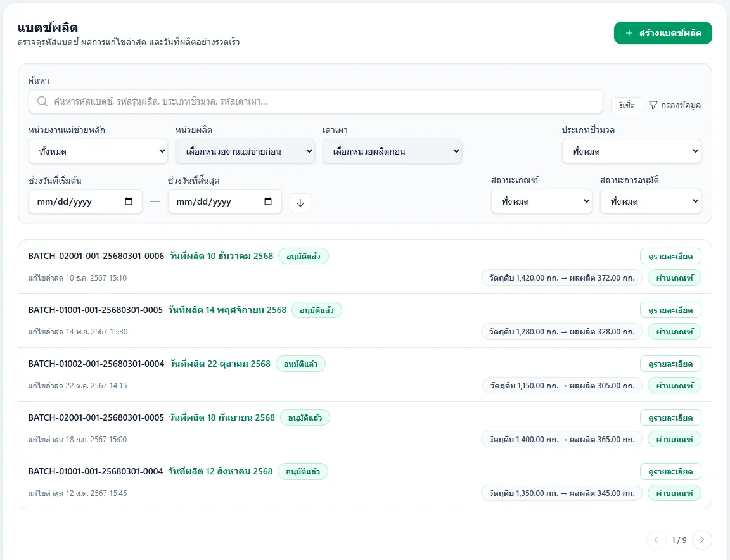This screenshot has height=560, width=730.
Task: Click the plus icon in สร้างแบตช์ผลิต button
Action: pos(629,33)
